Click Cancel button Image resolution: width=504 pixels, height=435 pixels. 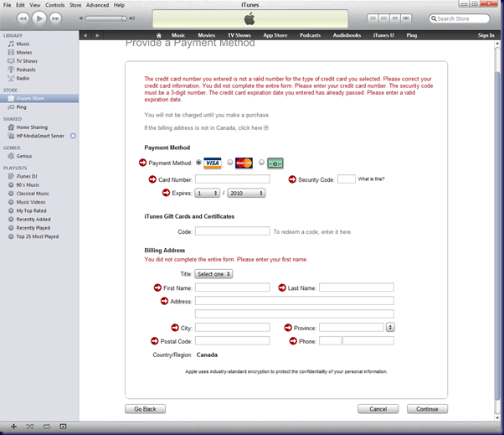pyautogui.click(x=378, y=409)
